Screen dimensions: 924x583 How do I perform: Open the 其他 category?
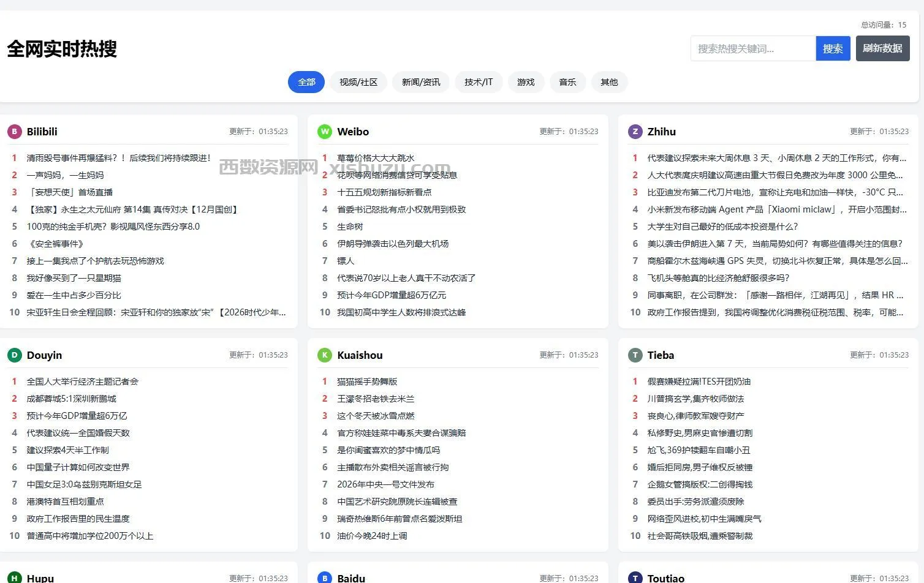click(609, 81)
